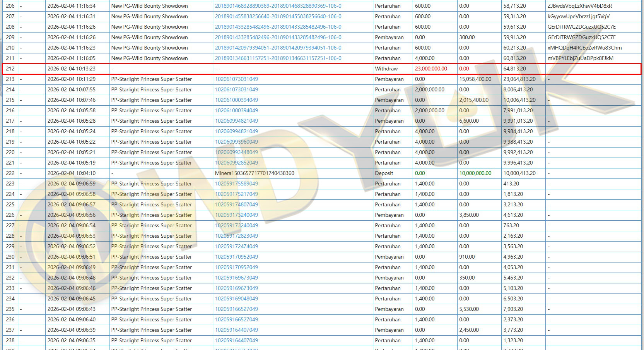The width and height of the screenshot is (644, 350).
Task: Open transaction link 102059169048049
Action: (x=236, y=299)
